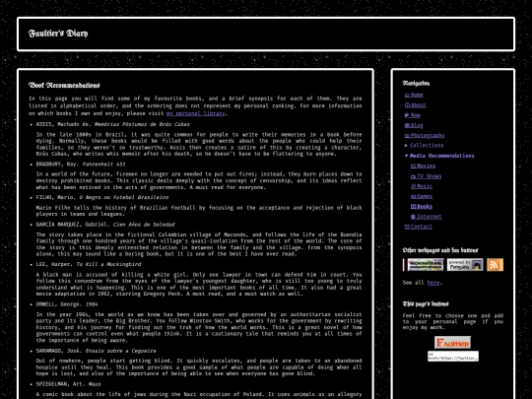Open the About page link
Image resolution: width=532 pixels, height=399 pixels.
pyautogui.click(x=416, y=105)
